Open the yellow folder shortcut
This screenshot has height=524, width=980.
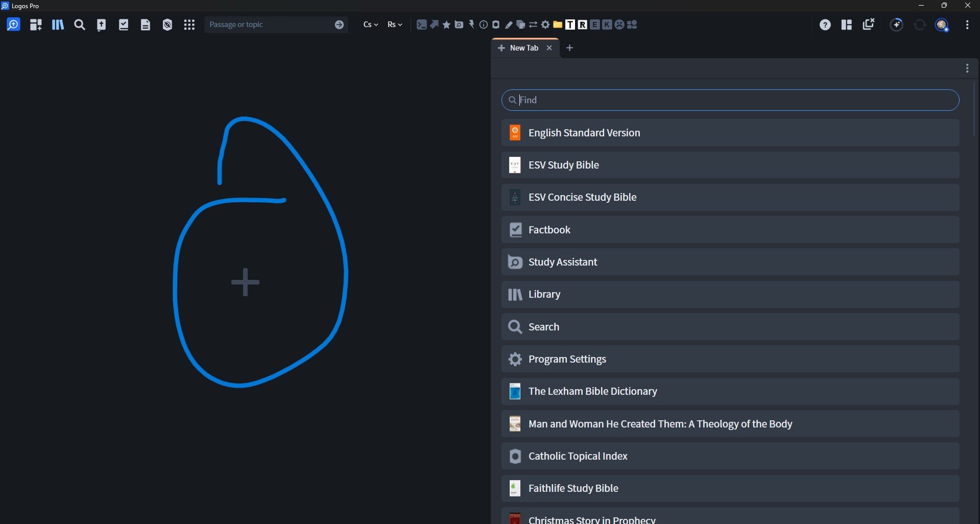point(558,25)
